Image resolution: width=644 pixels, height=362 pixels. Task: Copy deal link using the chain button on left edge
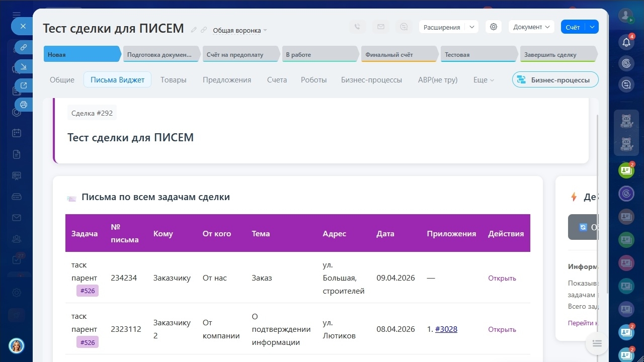(x=24, y=47)
